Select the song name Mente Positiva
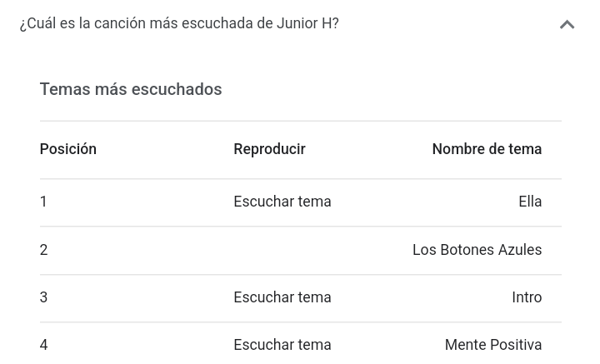Screen dimensions: 600x364 [x=493, y=345]
